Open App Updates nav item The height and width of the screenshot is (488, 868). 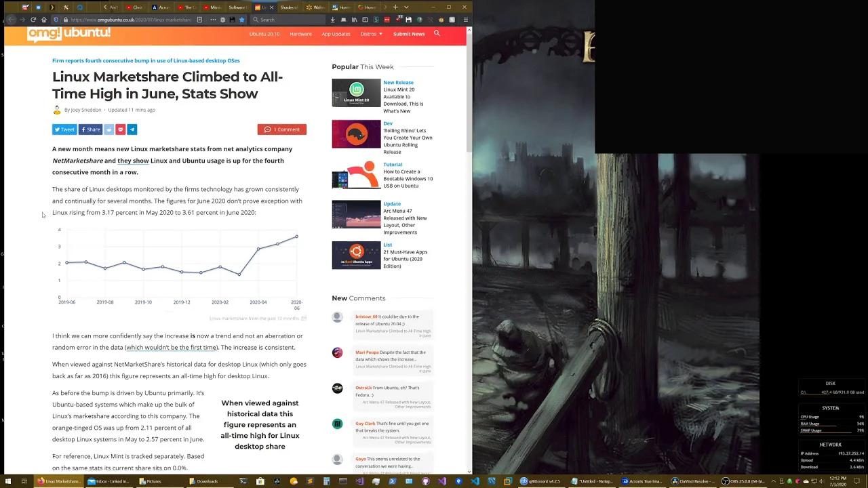click(336, 34)
